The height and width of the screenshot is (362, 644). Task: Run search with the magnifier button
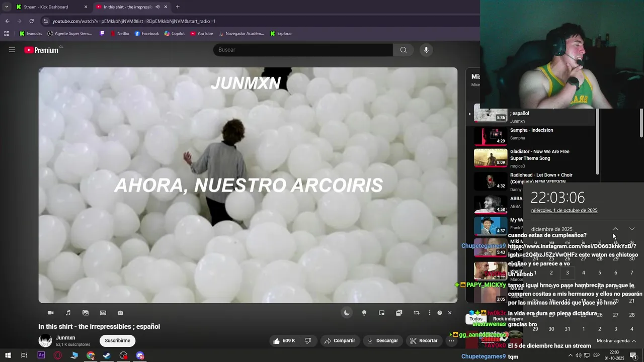[404, 50]
